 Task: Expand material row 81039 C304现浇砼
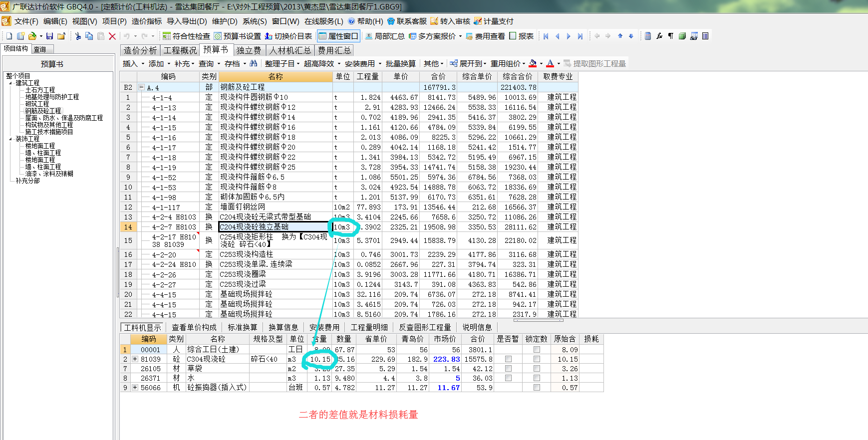[135, 359]
